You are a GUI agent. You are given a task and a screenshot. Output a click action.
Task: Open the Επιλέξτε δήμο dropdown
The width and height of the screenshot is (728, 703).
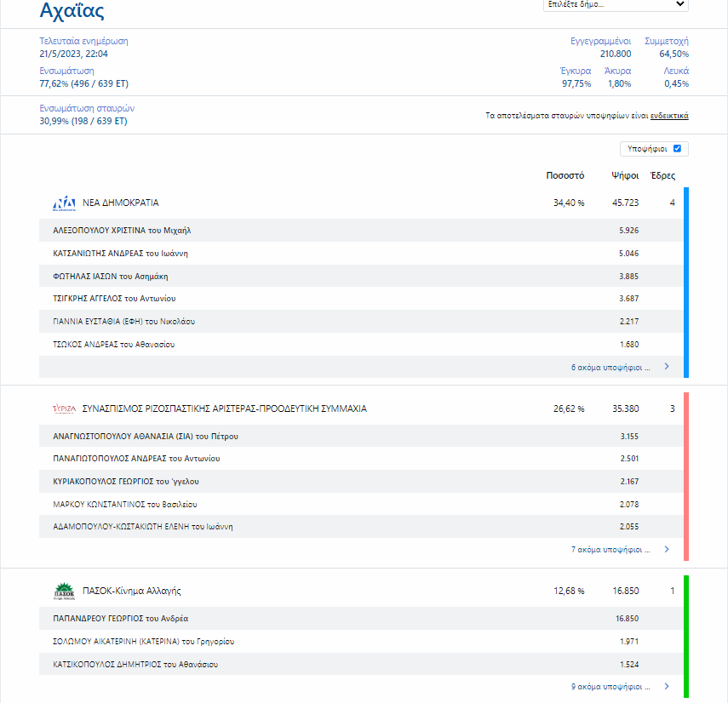615,4
